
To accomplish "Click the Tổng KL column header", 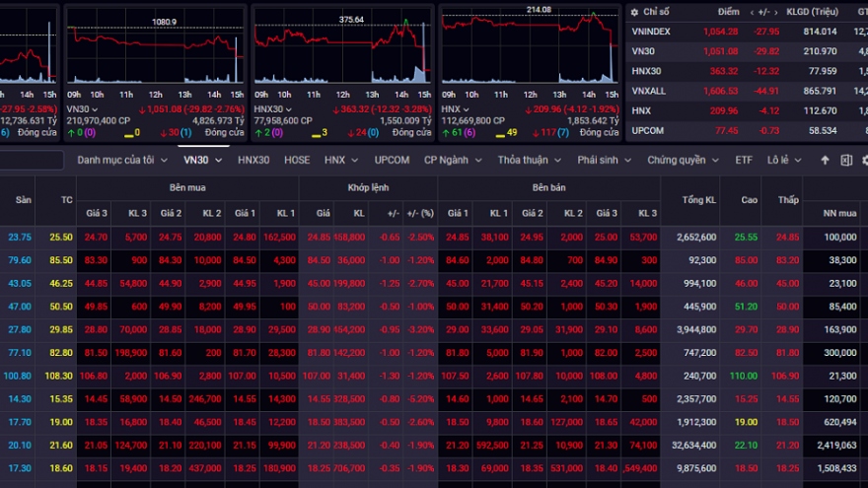I will point(698,200).
